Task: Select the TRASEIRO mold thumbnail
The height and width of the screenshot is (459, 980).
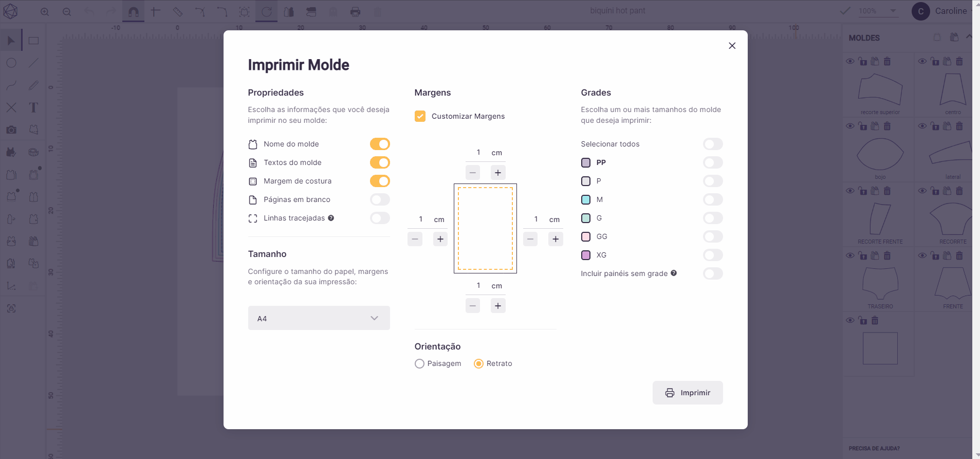Action: (880, 283)
